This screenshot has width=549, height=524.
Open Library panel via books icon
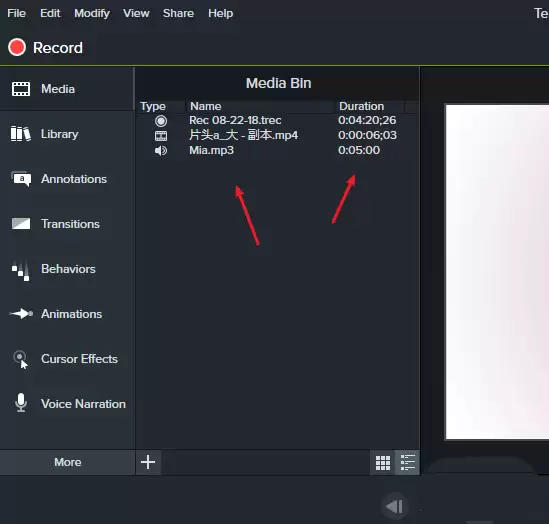tap(21, 134)
